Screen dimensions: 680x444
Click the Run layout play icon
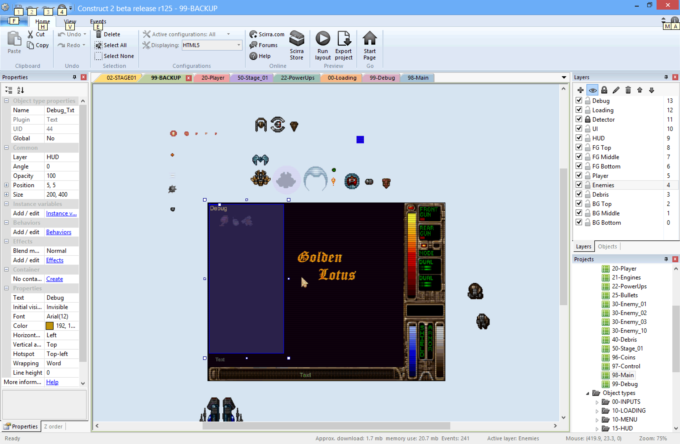pyautogui.click(x=323, y=39)
